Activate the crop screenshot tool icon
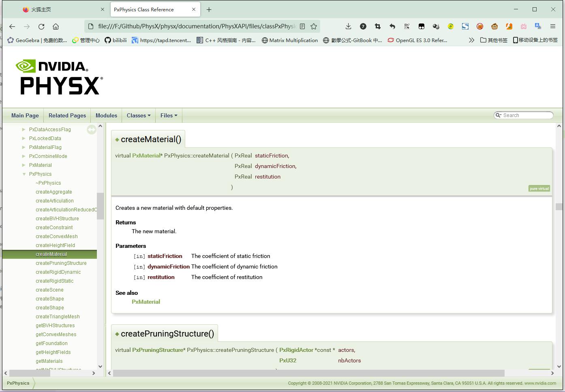 pyautogui.click(x=378, y=26)
